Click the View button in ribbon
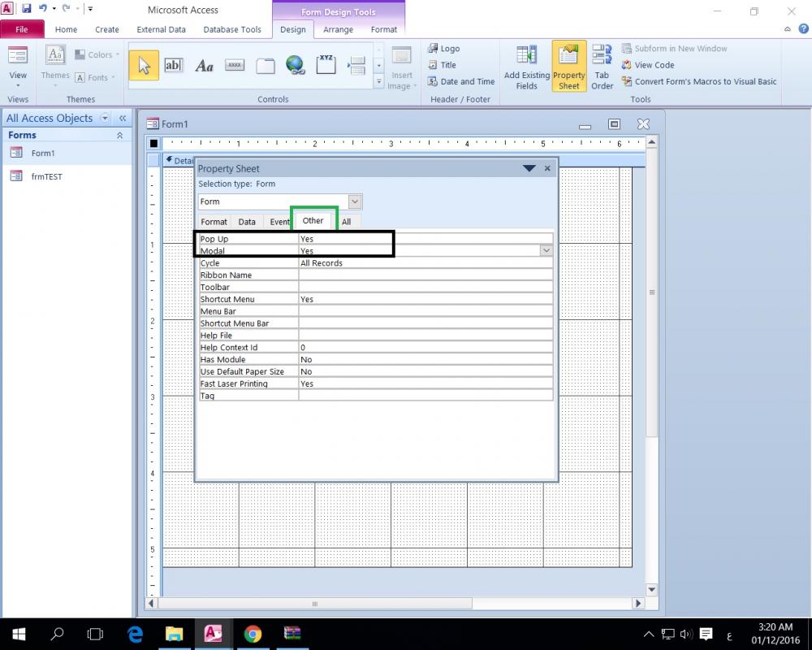The image size is (812, 650). 18,67
